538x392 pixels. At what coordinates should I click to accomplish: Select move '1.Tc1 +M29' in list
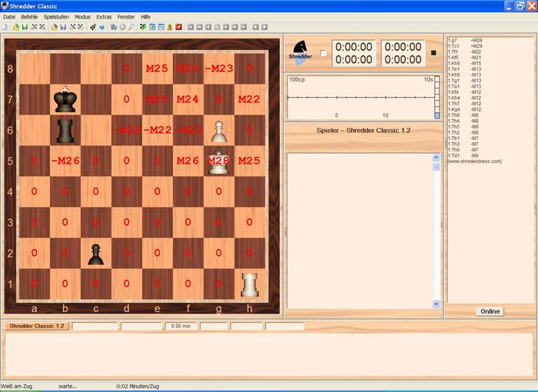pos(465,46)
